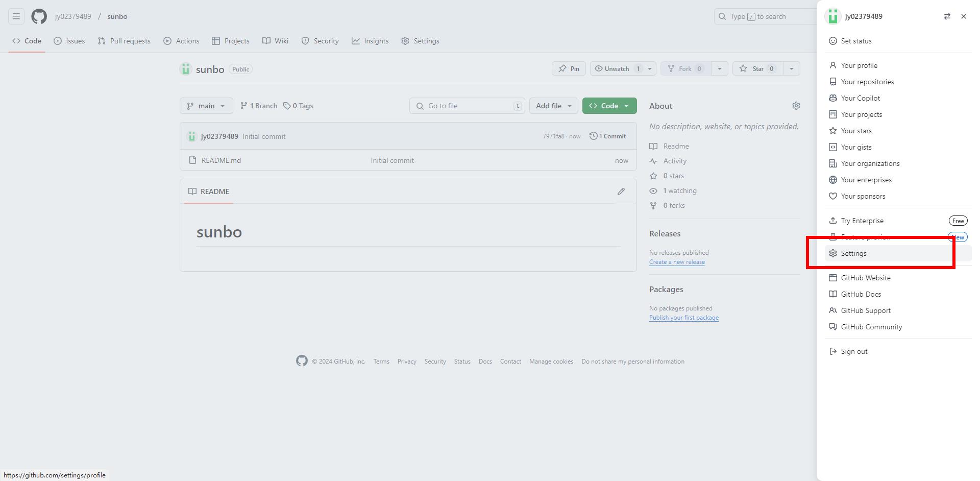Viewport: 980px width, 481px height.
Task: Open the Security tab
Action: [x=320, y=41]
